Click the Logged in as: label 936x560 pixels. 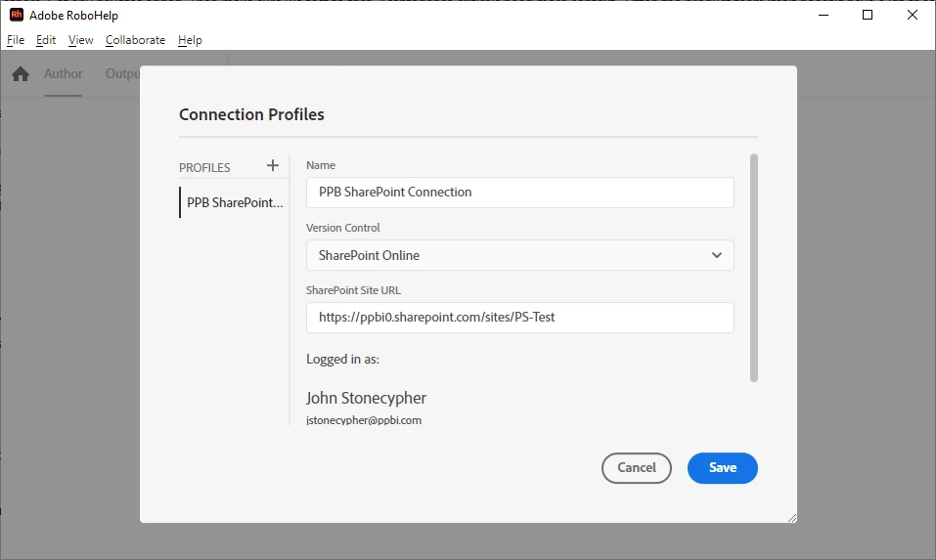(x=342, y=359)
